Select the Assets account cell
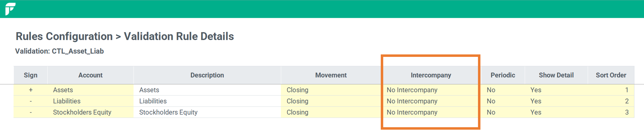Screen dimensions: 644x138 [x=91, y=90]
